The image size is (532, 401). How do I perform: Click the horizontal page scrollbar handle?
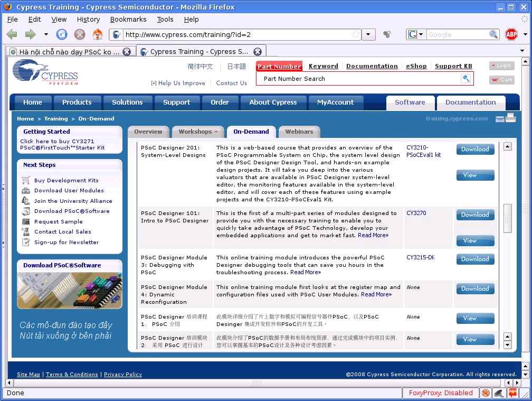tap(256, 383)
